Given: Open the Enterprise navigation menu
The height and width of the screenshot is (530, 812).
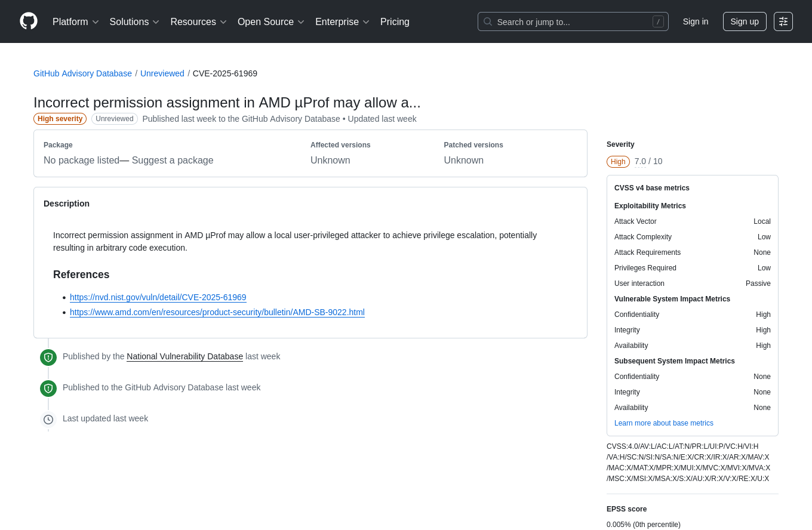Looking at the screenshot, I should coord(342,22).
